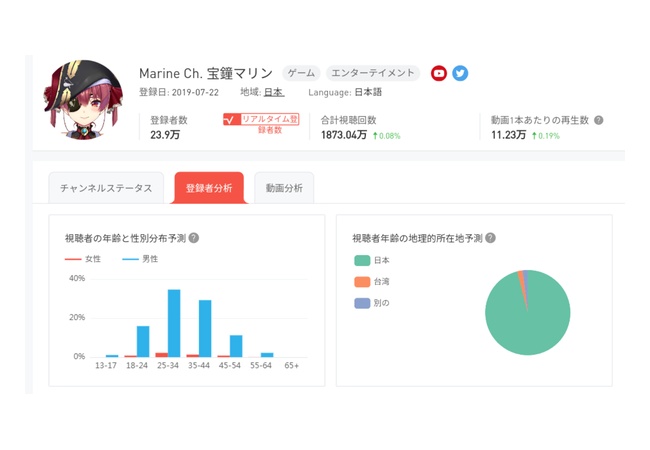This screenshot has height=450, width=650.
Task: Toggle 男性 legend series in age chart
Action: [141, 259]
